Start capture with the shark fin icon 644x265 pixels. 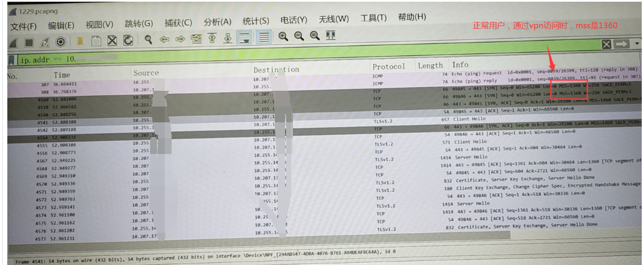(13, 42)
